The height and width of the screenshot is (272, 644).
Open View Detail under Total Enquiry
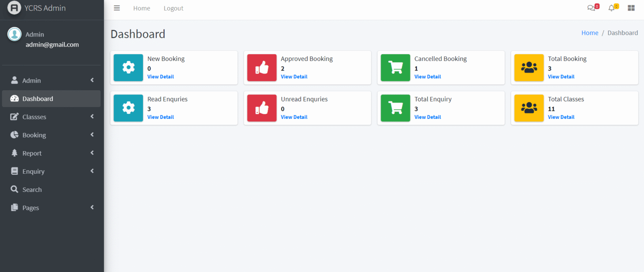click(428, 117)
